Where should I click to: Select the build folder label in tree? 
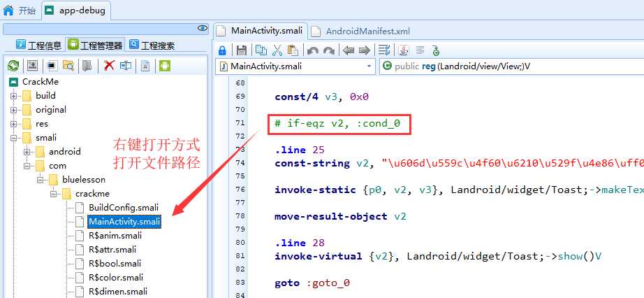[x=45, y=96]
